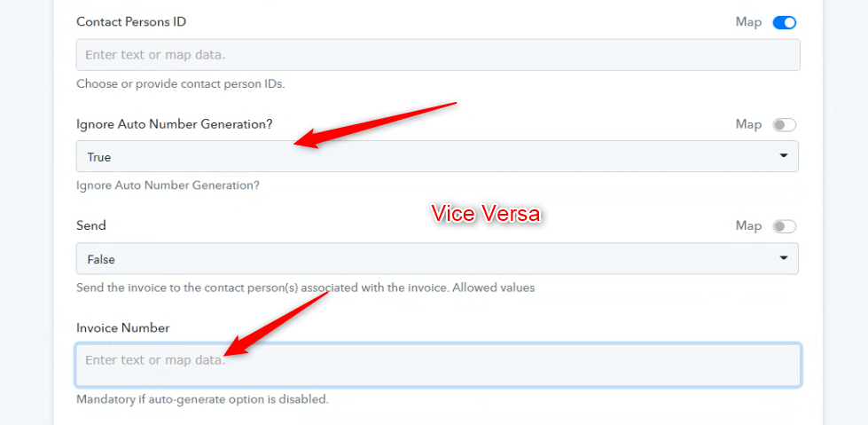Viewport: 868px width, 425px height.
Task: Click the red Vice Versa annotation text
Action: pos(485,215)
